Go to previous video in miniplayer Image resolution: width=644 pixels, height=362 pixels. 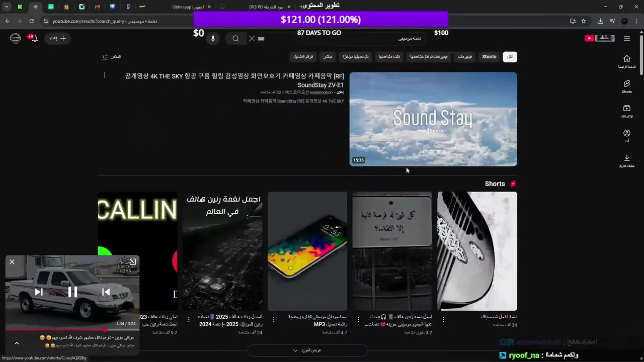106,292
